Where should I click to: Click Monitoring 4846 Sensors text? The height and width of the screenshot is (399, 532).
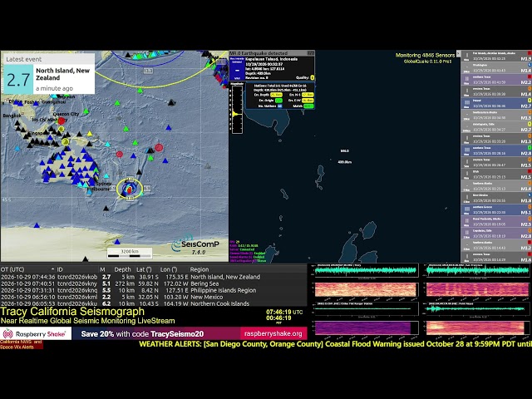[425, 55]
